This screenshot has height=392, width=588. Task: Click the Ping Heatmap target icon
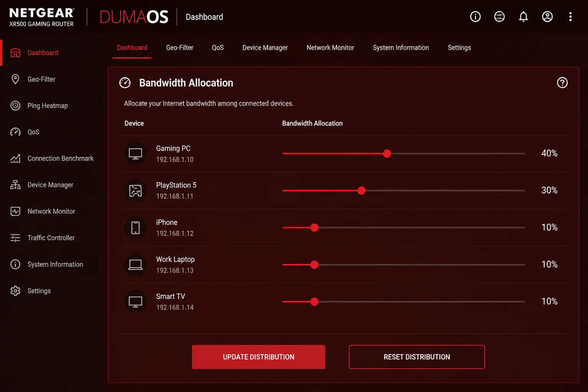click(15, 106)
